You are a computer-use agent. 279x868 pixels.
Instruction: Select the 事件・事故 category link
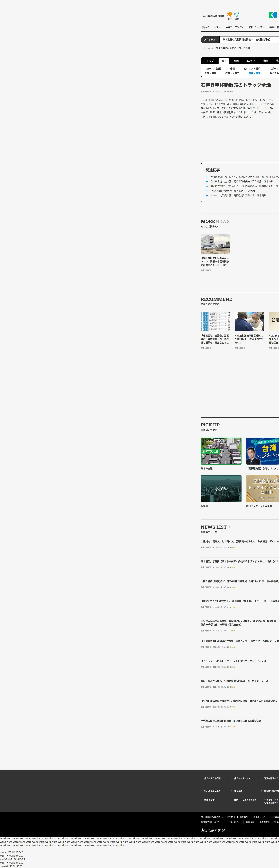tap(254, 73)
